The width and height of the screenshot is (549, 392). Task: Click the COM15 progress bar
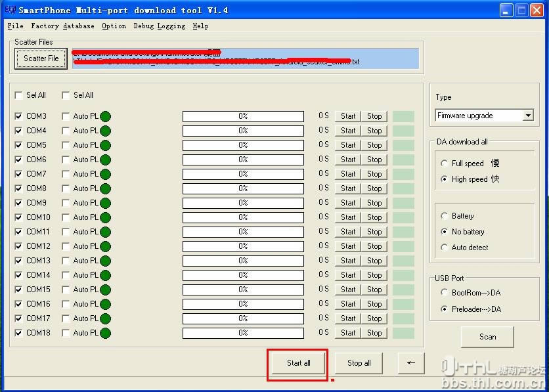tap(243, 290)
